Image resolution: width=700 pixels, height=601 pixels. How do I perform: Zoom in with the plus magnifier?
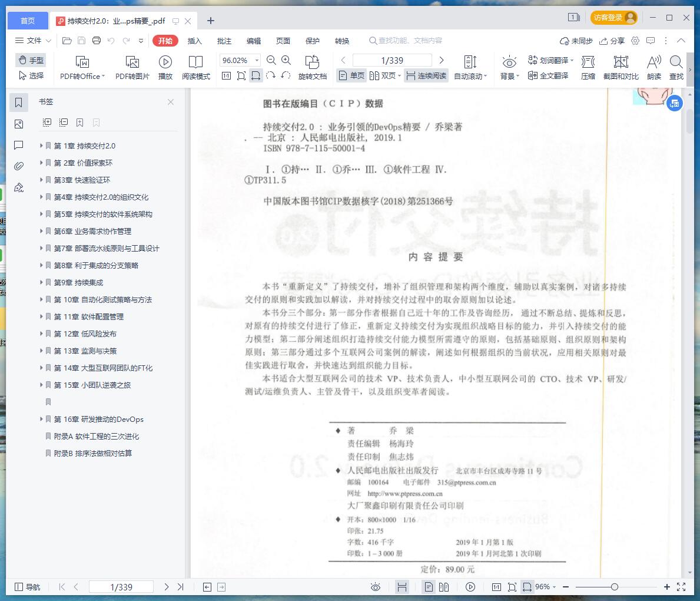(x=286, y=60)
